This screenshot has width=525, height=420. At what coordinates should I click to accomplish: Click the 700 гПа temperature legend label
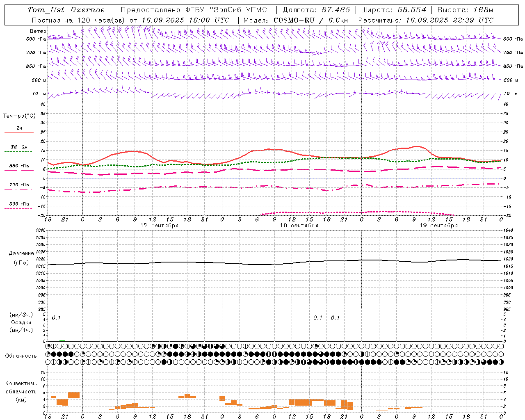point(19,185)
